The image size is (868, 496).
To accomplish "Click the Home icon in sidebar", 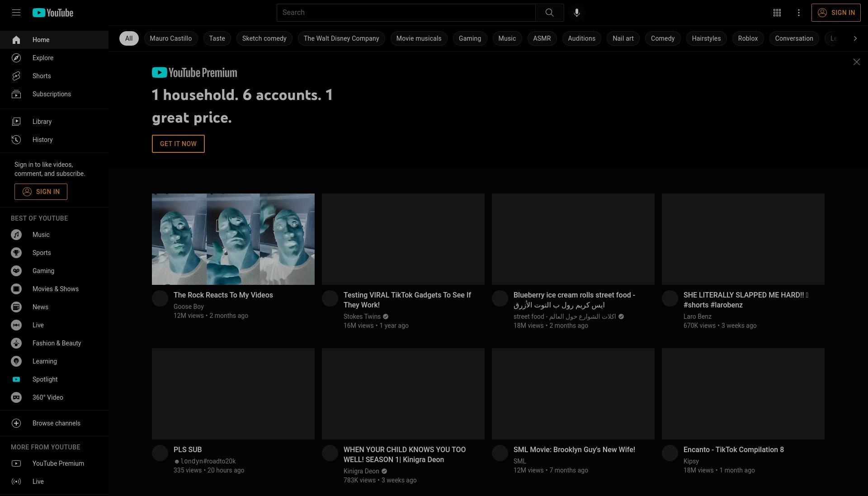I will click(x=16, y=40).
